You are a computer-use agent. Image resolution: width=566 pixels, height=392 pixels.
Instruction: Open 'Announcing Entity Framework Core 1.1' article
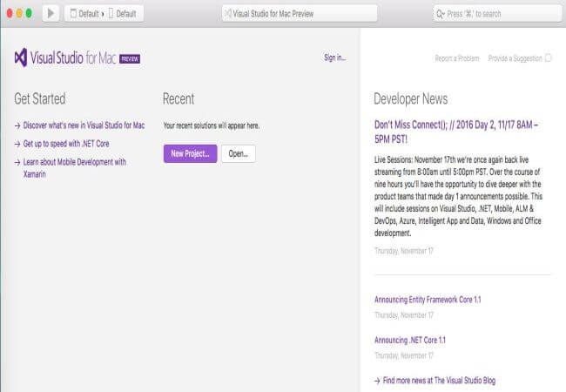tap(428, 300)
